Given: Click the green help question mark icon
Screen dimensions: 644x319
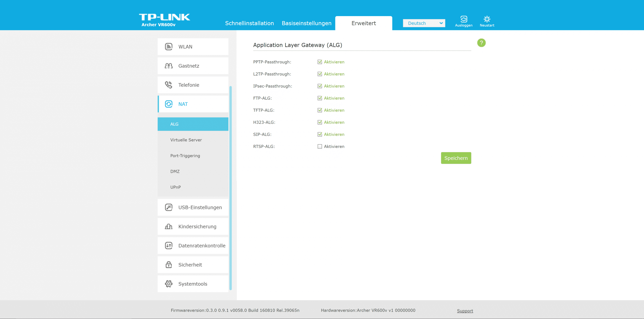Looking at the screenshot, I should pos(481,43).
